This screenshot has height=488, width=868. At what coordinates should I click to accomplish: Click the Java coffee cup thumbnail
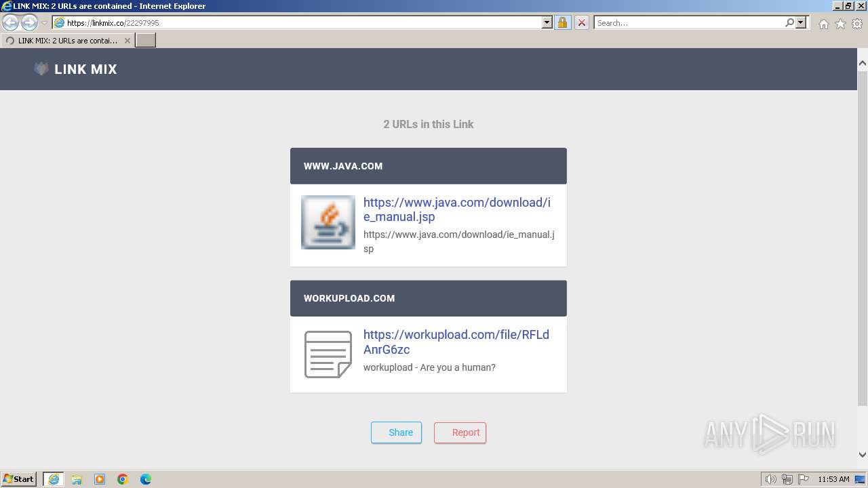[328, 222]
